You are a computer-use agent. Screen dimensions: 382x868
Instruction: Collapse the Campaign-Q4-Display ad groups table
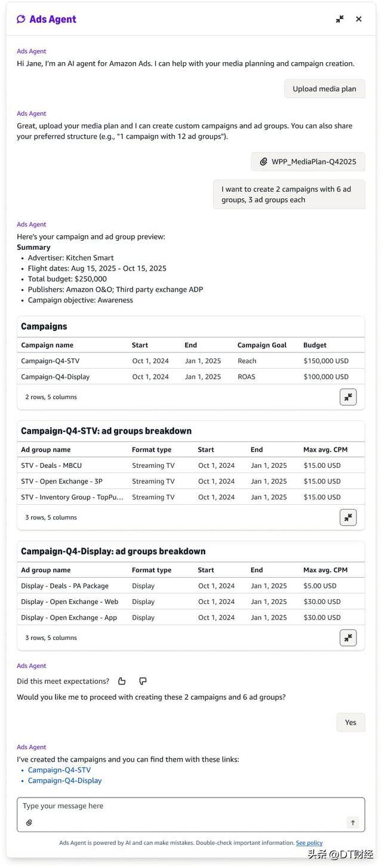(x=348, y=637)
